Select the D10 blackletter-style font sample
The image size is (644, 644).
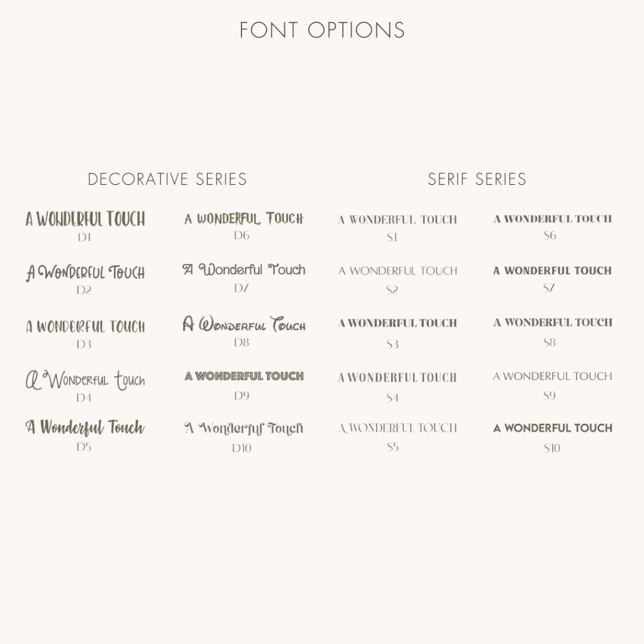(x=244, y=428)
